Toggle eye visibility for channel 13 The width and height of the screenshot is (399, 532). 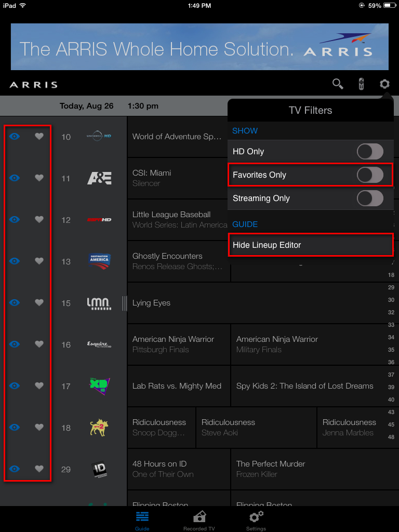(14, 261)
